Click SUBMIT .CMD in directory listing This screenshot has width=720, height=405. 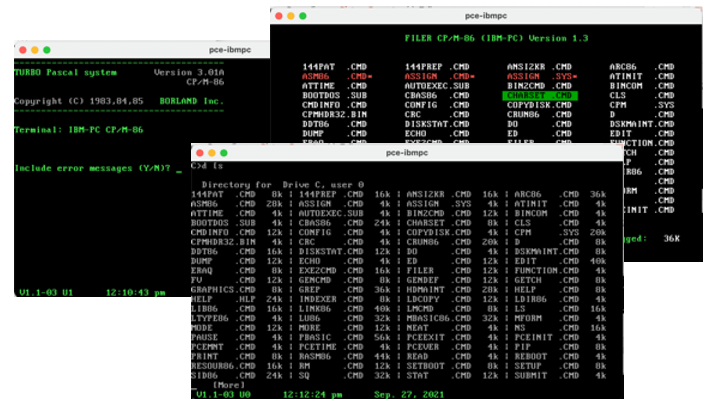pyautogui.click(x=546, y=376)
